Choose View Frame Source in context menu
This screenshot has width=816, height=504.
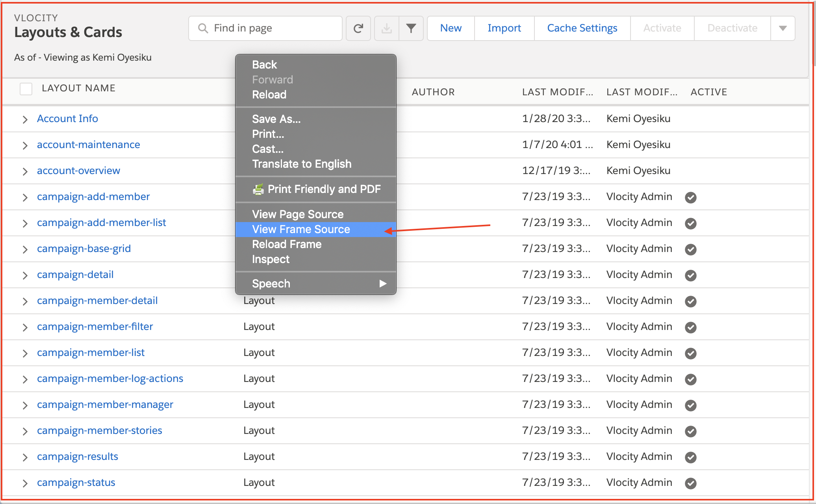(x=316, y=229)
